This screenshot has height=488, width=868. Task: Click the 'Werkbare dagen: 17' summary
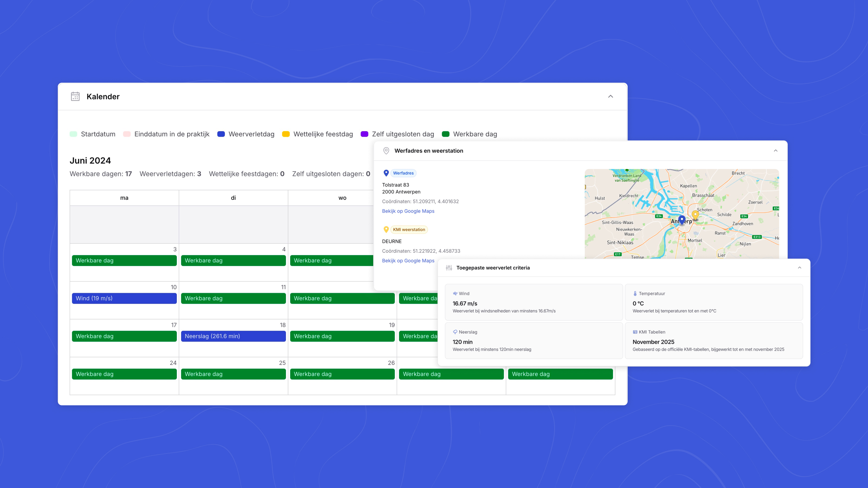click(101, 174)
